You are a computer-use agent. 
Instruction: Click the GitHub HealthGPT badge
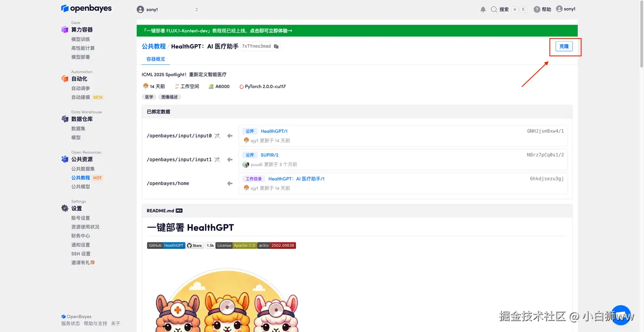coord(166,245)
